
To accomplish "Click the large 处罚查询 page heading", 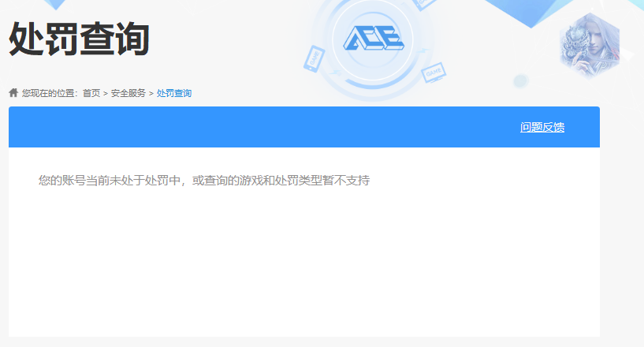I will coord(79,39).
